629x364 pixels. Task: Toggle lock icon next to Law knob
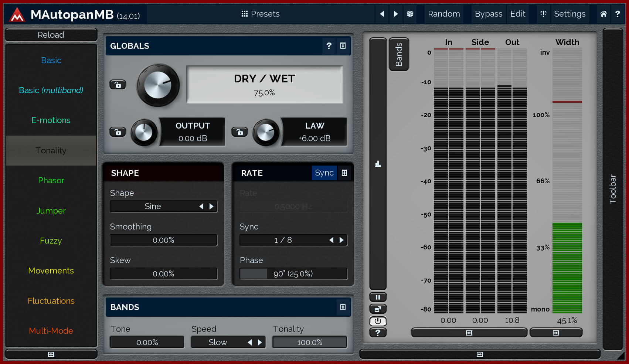tap(239, 132)
